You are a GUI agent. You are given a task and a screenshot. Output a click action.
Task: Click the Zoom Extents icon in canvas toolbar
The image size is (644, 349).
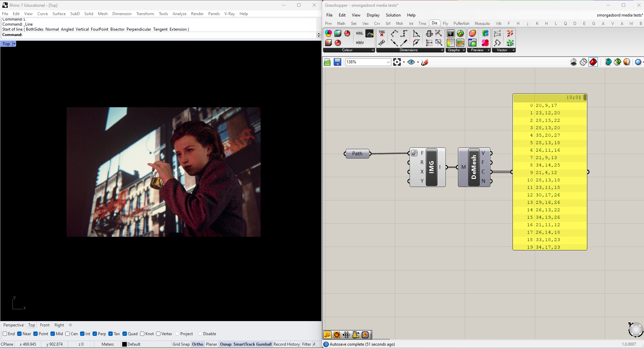tap(397, 62)
